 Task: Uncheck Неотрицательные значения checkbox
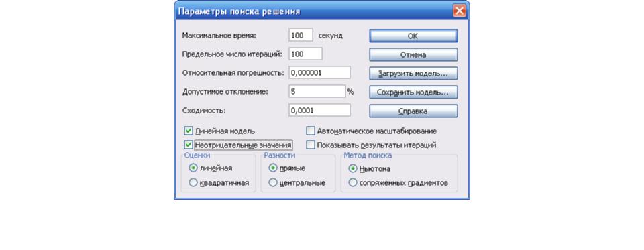[189, 145]
